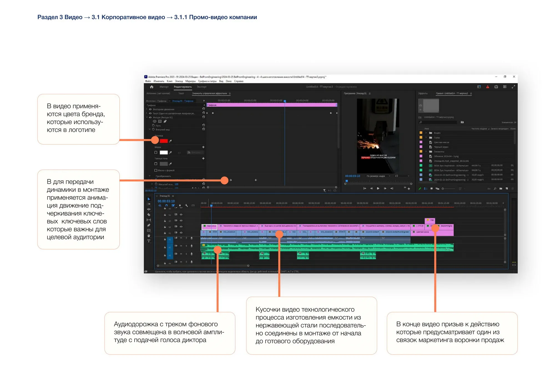Open the По размеру кадра zoom dropdown
The width and height of the screenshot is (555, 392).
click(x=378, y=176)
